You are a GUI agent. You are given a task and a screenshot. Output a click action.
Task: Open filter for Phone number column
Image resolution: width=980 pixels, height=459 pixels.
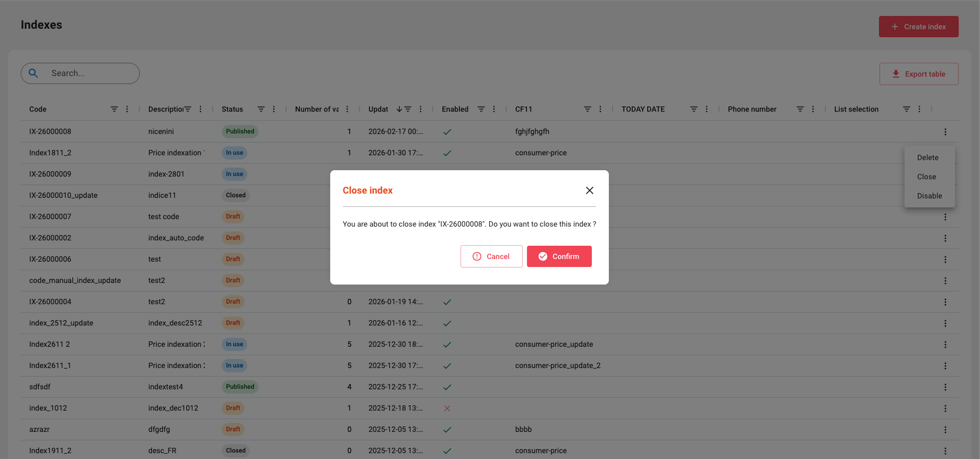[800, 109]
